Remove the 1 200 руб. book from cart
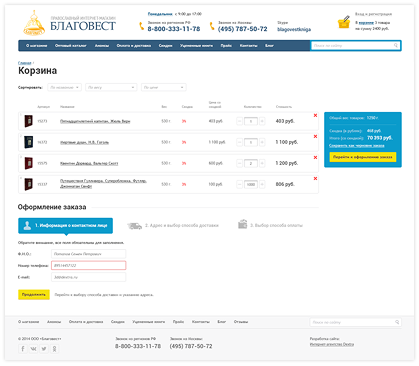The image size is (419, 366). 315,157
